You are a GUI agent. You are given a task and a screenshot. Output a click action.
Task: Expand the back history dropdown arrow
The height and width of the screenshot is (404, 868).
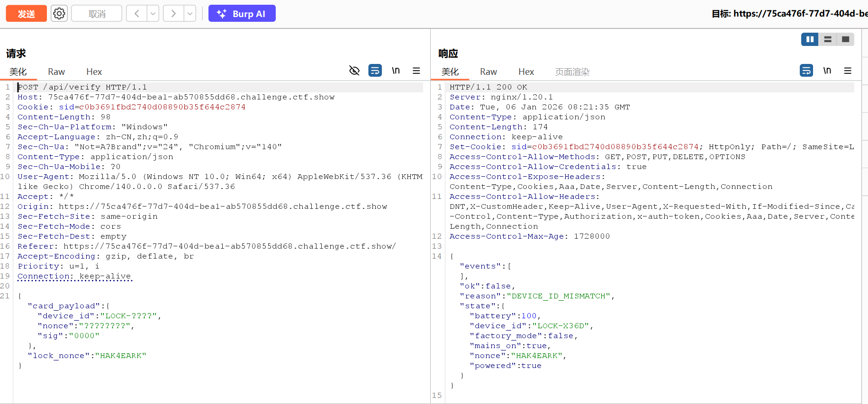click(x=153, y=14)
